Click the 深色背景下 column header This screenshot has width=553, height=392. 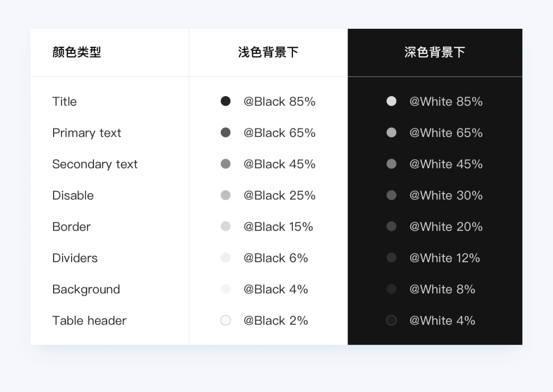click(x=435, y=52)
